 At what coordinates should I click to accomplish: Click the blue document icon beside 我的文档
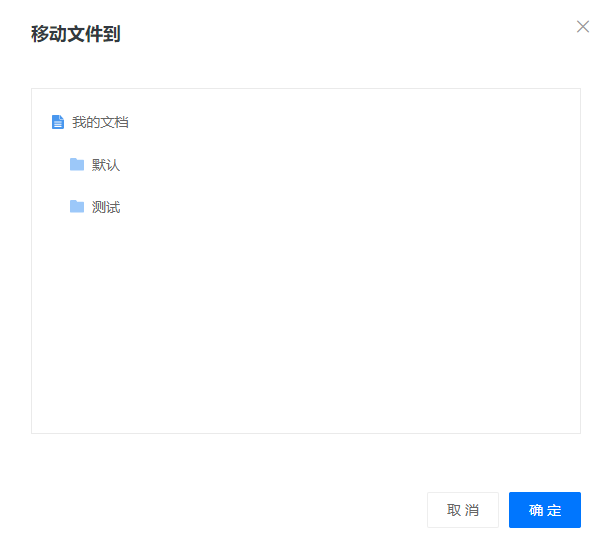(58, 122)
